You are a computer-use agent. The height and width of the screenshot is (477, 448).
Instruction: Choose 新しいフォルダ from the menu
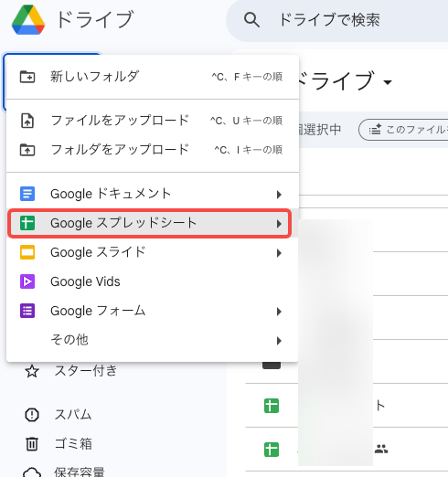(x=153, y=77)
